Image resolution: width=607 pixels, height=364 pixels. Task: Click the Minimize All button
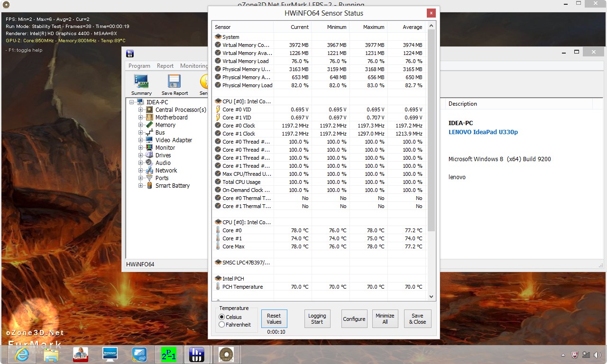385,319
